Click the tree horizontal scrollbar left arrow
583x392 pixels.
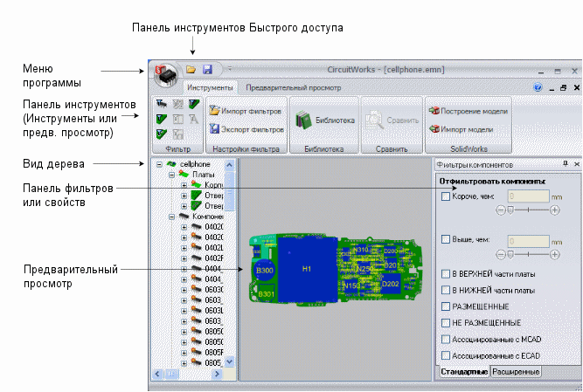[x=157, y=374]
